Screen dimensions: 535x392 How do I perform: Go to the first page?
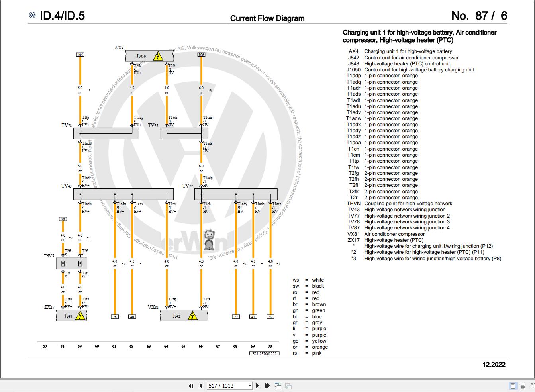click(191, 386)
